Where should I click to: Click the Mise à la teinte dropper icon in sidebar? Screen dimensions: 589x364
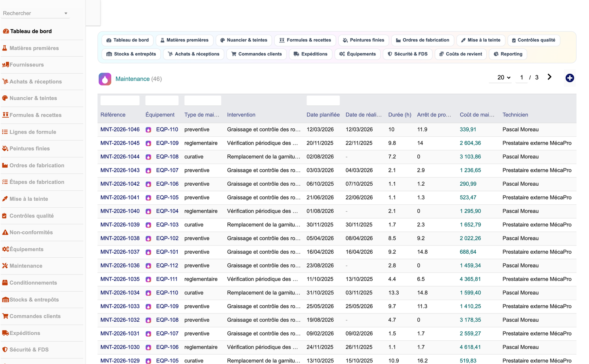coord(5,199)
